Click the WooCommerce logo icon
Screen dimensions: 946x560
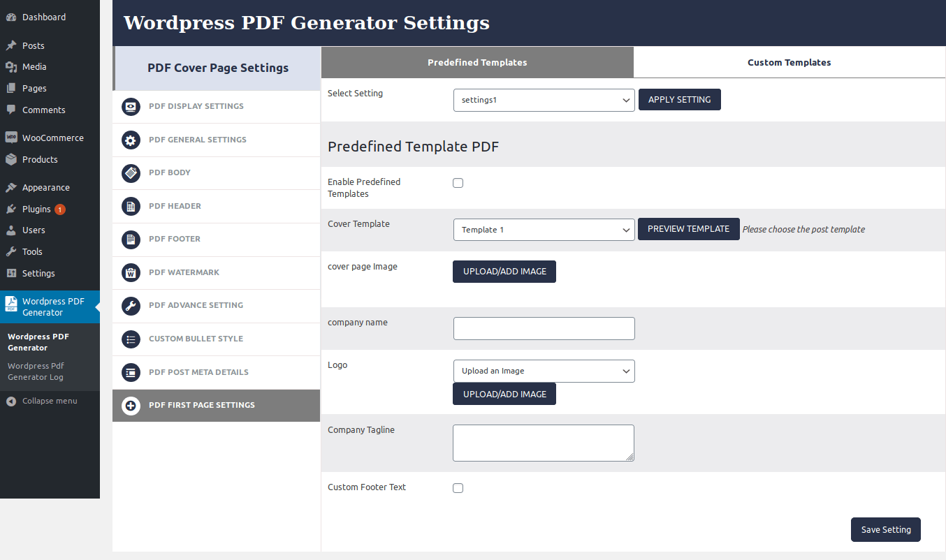click(x=11, y=138)
